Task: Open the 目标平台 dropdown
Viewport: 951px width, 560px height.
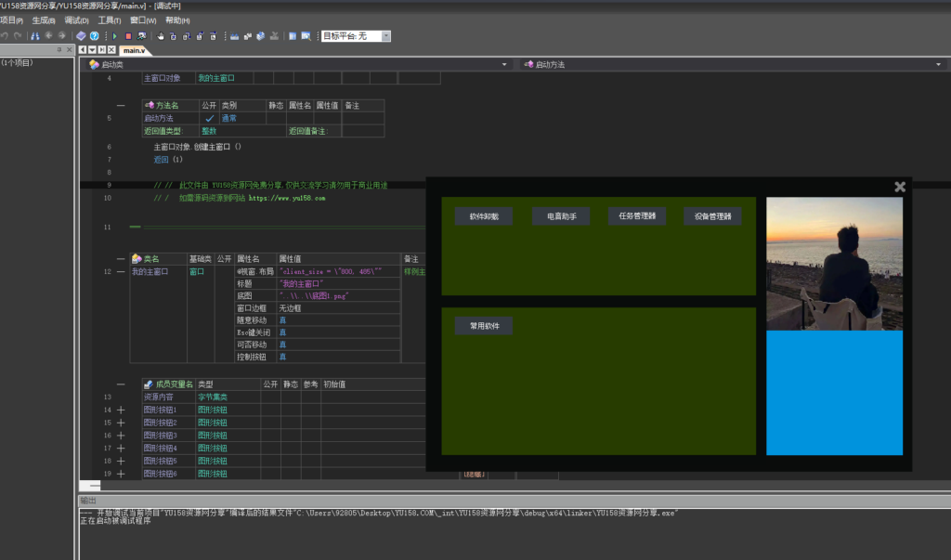Action: [386, 36]
